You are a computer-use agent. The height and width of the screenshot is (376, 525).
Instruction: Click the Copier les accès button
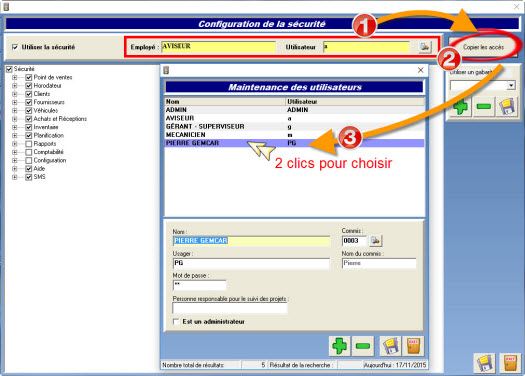coord(483,47)
